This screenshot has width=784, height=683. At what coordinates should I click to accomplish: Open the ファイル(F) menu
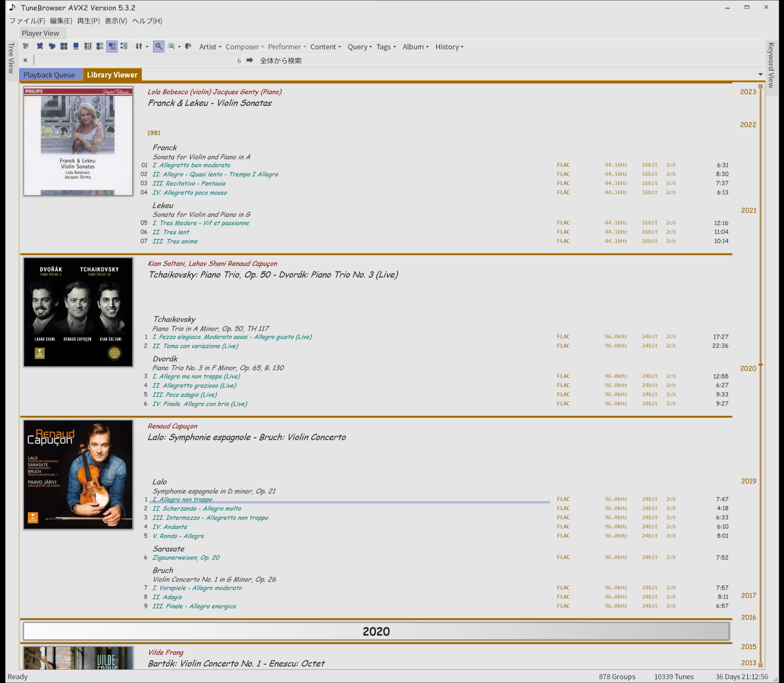[x=27, y=21]
